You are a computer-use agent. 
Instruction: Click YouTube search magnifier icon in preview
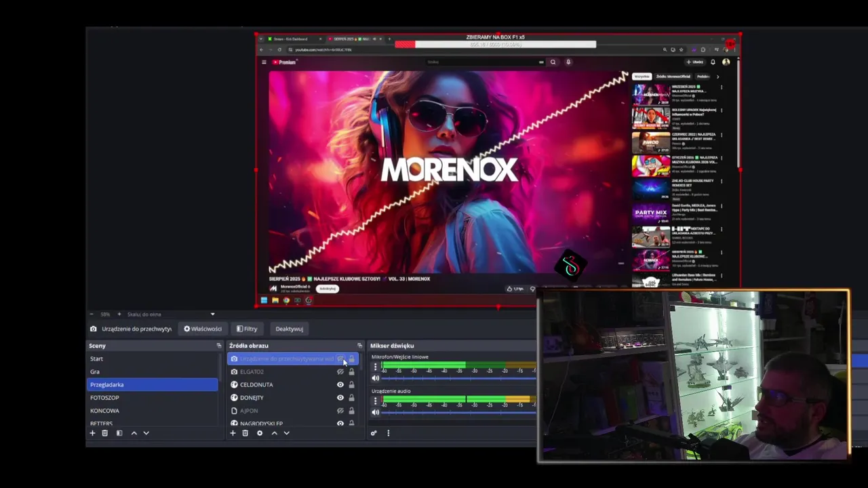(553, 62)
